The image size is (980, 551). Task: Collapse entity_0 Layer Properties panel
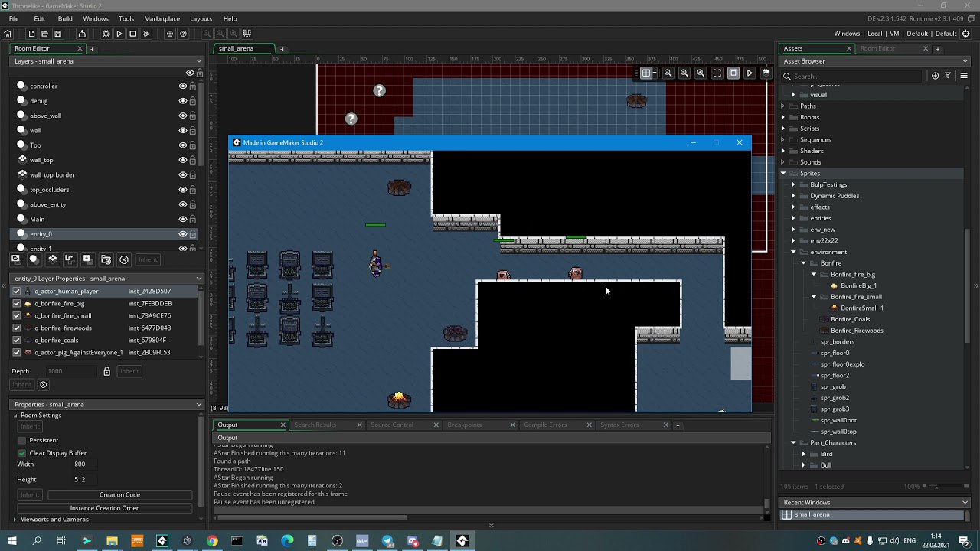click(199, 279)
